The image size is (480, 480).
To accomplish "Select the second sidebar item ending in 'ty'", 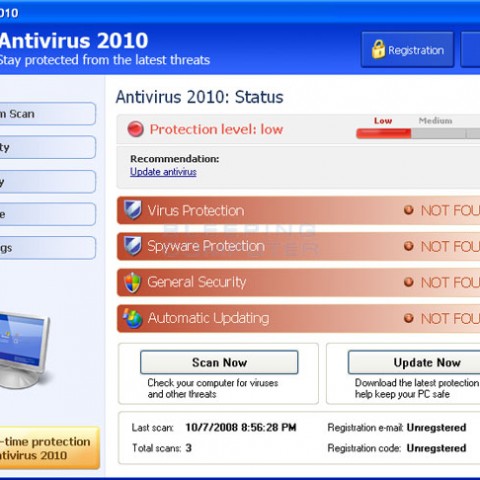I will point(48,147).
